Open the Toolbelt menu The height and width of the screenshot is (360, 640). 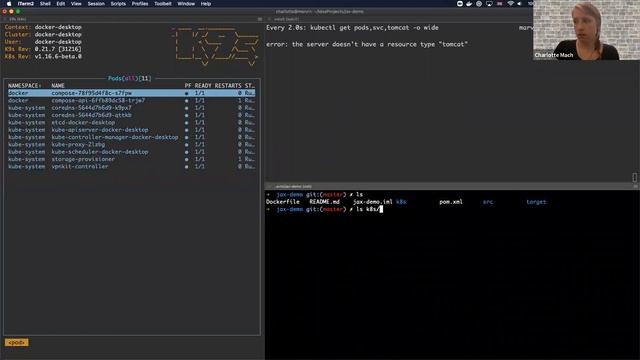pyautogui.click(x=163, y=4)
